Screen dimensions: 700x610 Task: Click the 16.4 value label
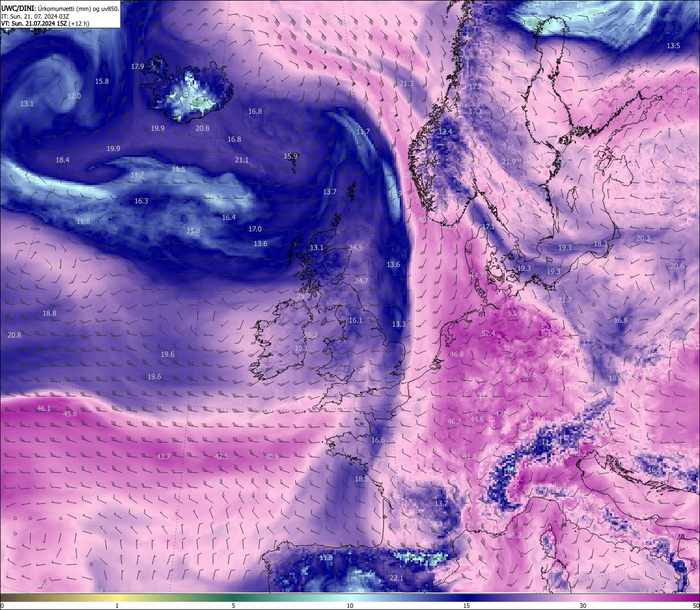pos(229,217)
